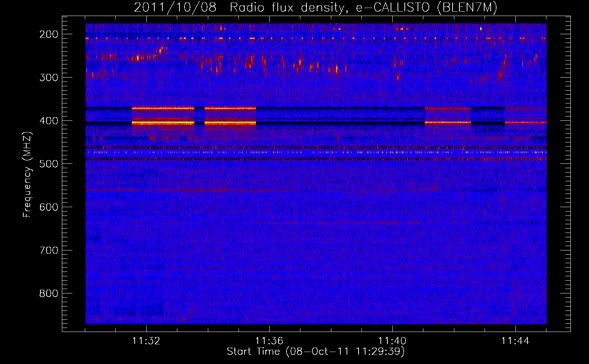Image resolution: width=589 pixels, height=364 pixels.
Task: Click the Start Time axis label
Action: click(x=316, y=352)
